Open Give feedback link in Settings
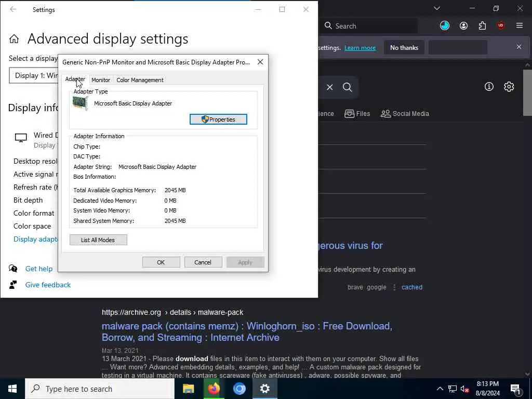Image resolution: width=532 pixels, height=399 pixels. pos(48,285)
